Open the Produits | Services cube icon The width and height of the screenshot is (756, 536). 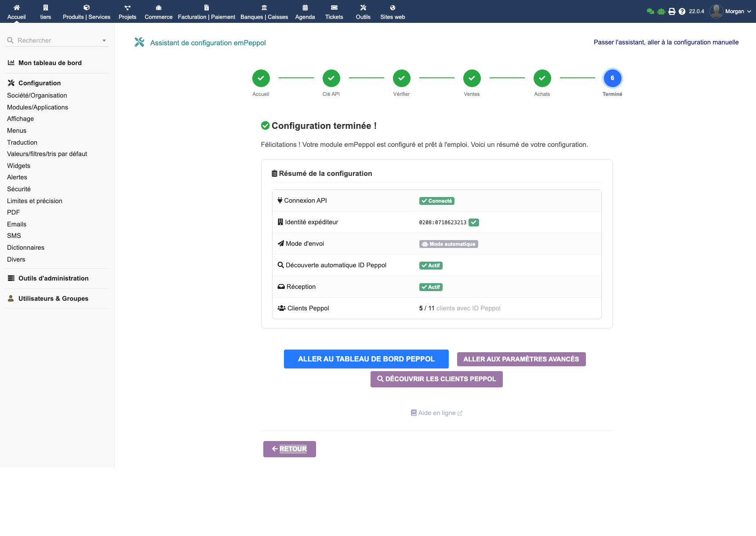point(87,7)
